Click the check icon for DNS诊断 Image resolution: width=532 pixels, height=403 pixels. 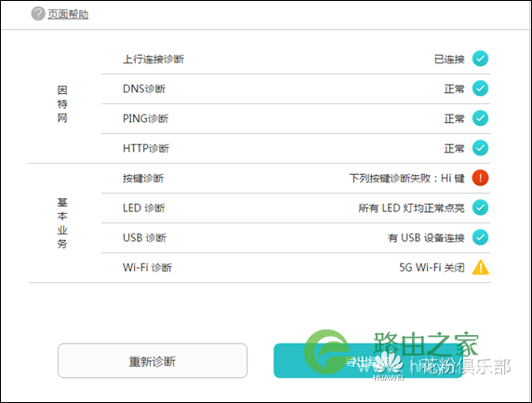click(x=480, y=88)
